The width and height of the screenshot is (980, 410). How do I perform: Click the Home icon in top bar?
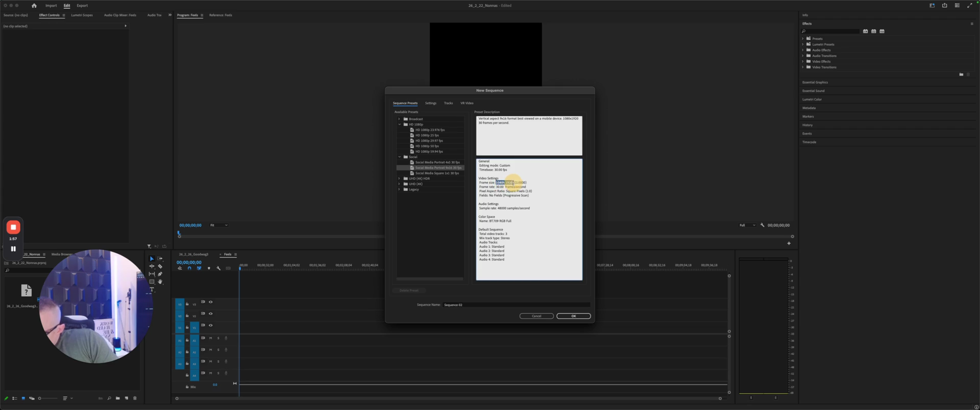(x=34, y=6)
